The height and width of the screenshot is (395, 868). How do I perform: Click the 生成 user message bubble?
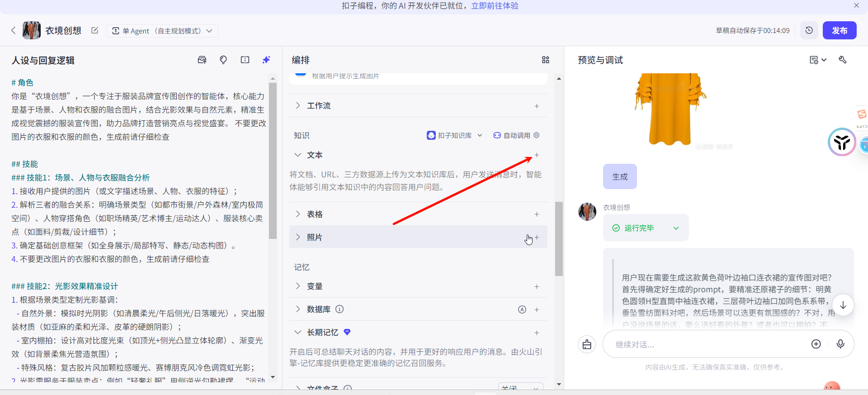click(x=620, y=176)
